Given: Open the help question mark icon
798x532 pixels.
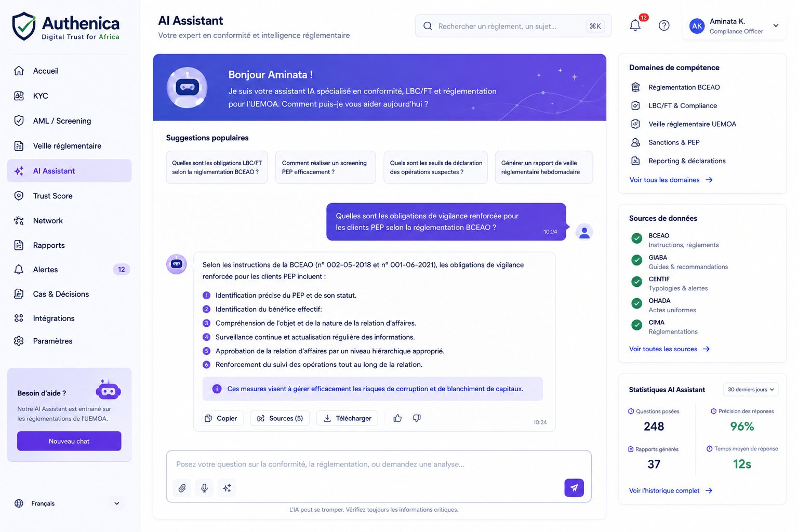Looking at the screenshot, I should (x=664, y=25).
